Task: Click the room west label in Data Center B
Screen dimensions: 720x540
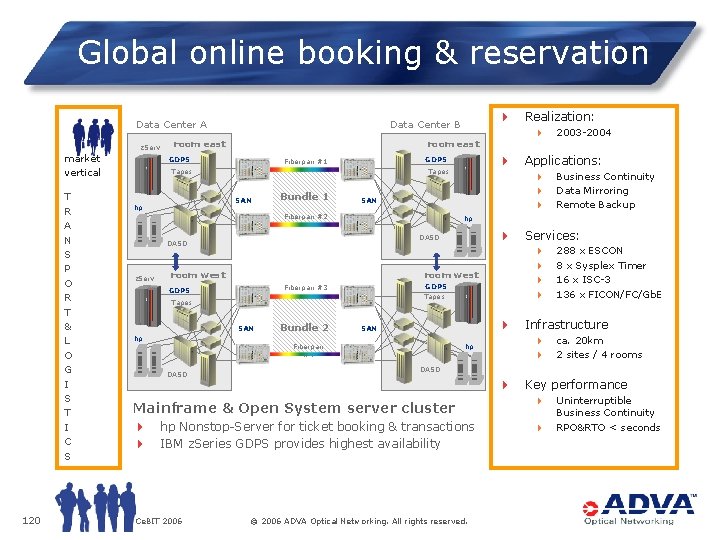Action: (x=451, y=275)
